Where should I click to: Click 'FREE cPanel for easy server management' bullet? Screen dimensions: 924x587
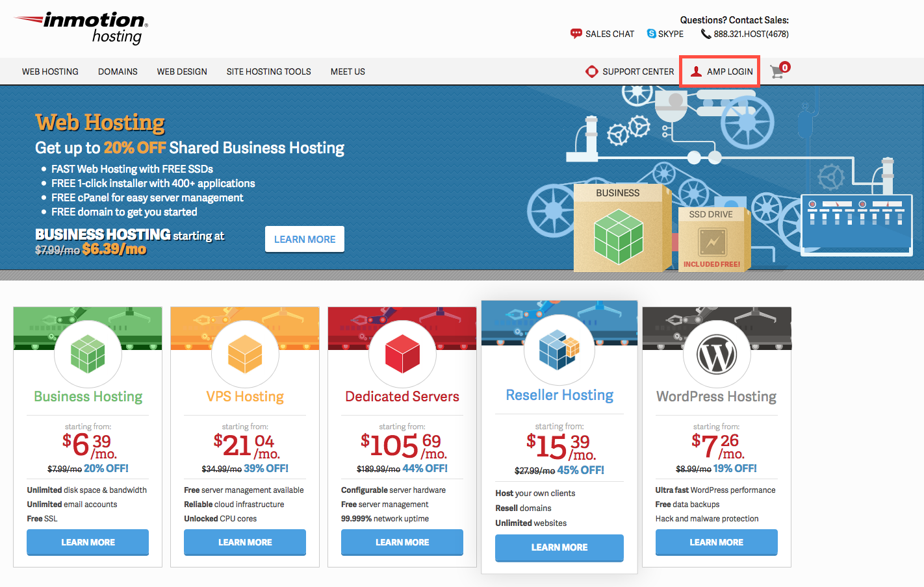point(148,197)
